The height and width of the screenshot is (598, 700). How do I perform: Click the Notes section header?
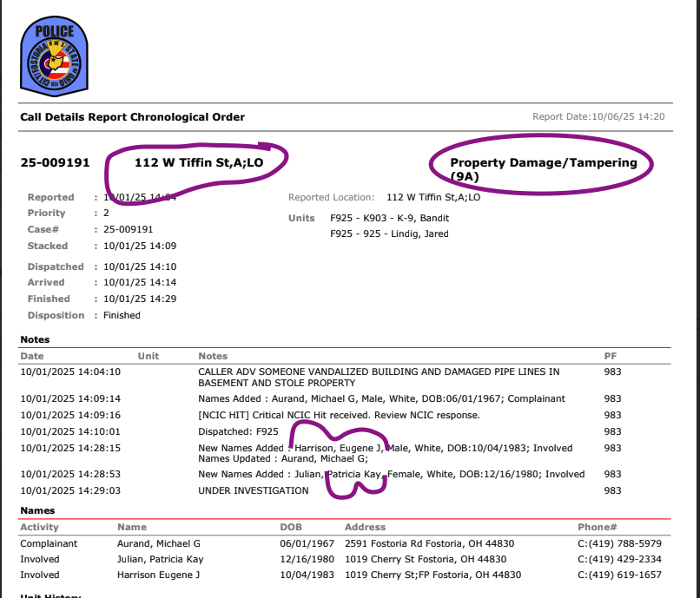click(36, 339)
